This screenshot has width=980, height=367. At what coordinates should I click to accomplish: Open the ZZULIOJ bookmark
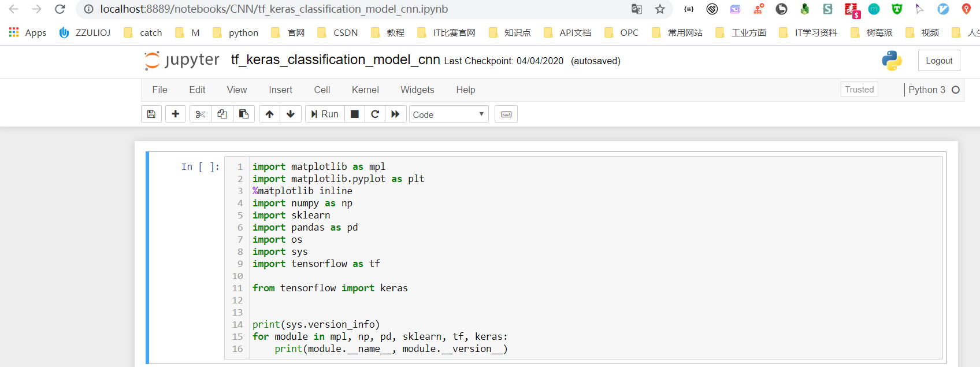84,32
